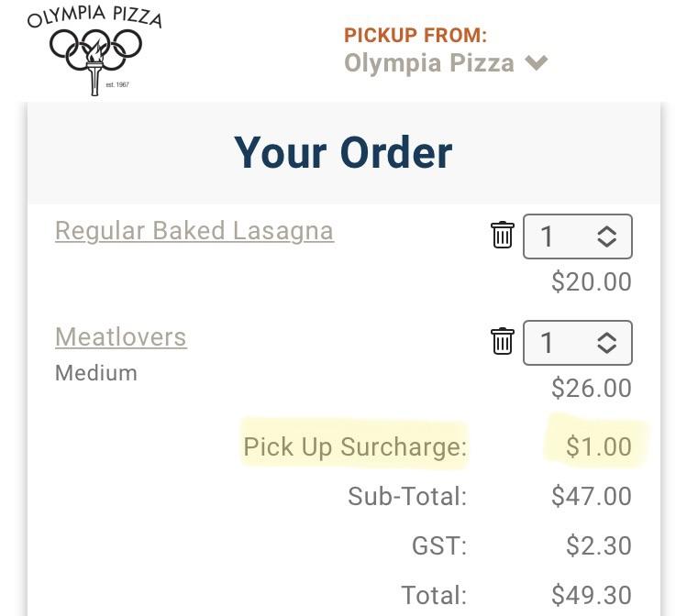Delete Regular Baked Lasagna with trash icon
Image resolution: width=687 pixels, height=616 pixels.
tap(503, 236)
